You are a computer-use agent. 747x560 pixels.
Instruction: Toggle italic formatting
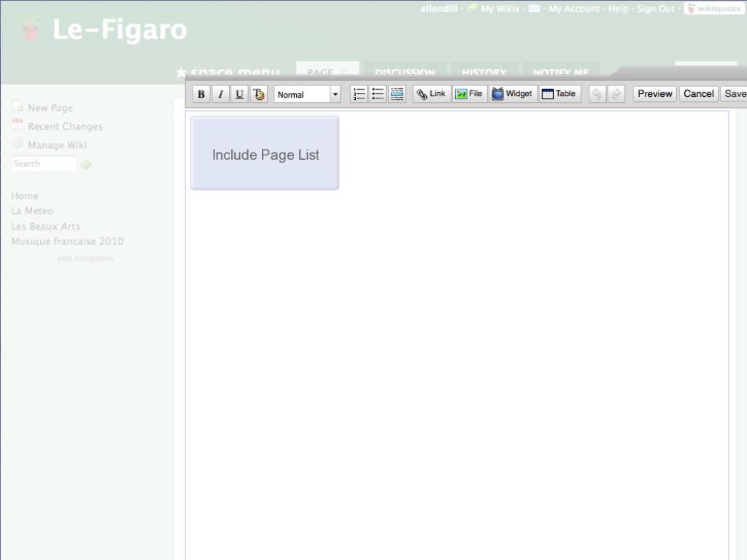point(220,94)
